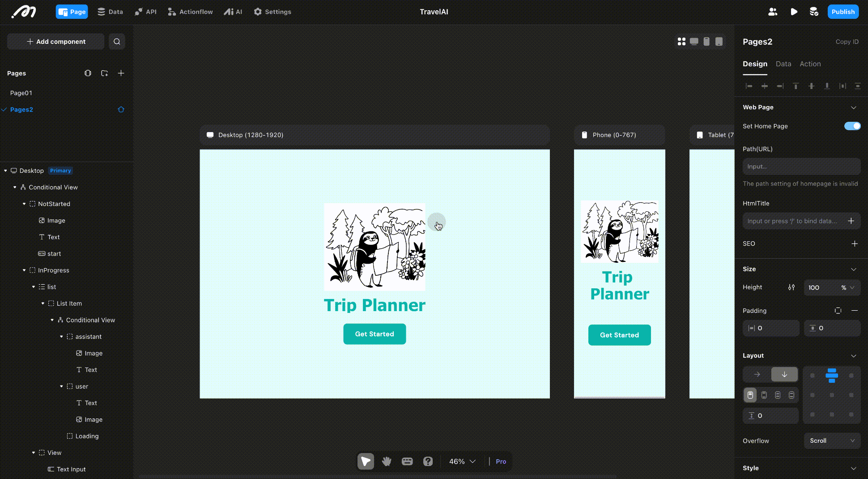Collapse the InProgress tree node
868x479 pixels.
click(24, 270)
